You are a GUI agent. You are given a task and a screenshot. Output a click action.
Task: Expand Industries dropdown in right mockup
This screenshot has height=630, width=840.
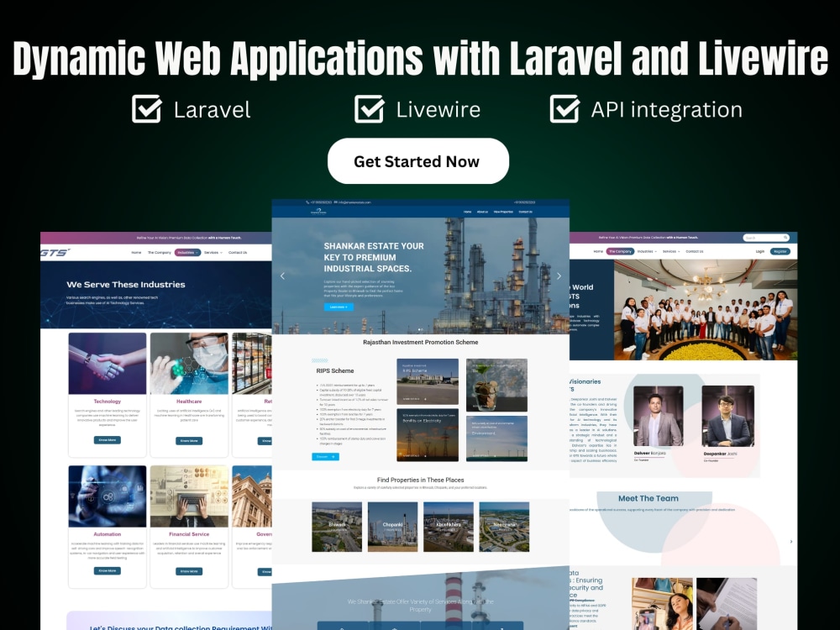(x=647, y=251)
